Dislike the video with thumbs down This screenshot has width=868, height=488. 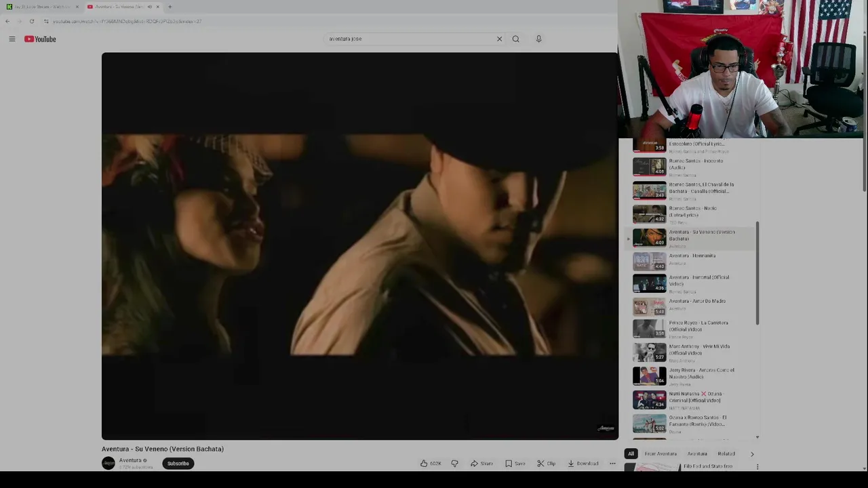tap(454, 464)
